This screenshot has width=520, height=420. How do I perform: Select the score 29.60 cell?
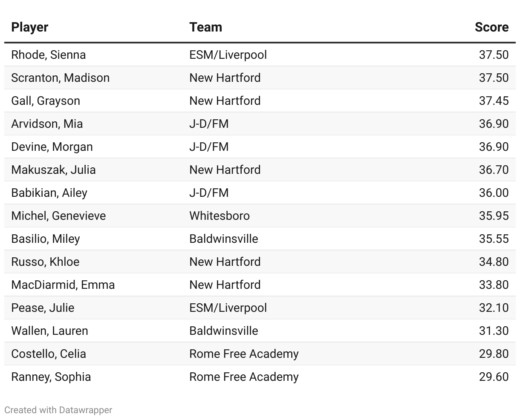(494, 377)
